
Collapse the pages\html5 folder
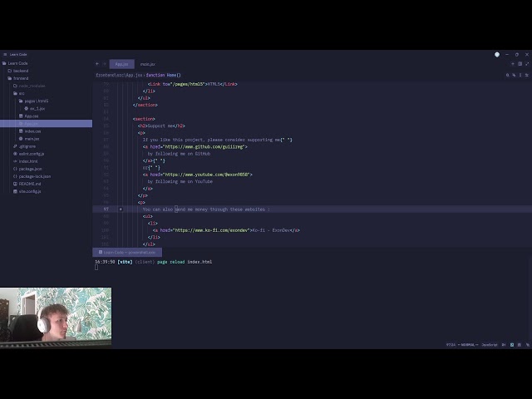click(x=33, y=101)
